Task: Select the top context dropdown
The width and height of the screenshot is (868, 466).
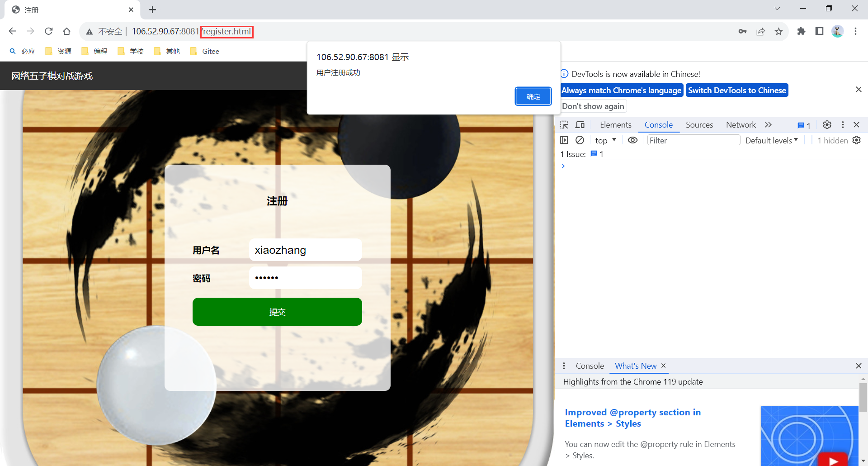Action: 606,140
